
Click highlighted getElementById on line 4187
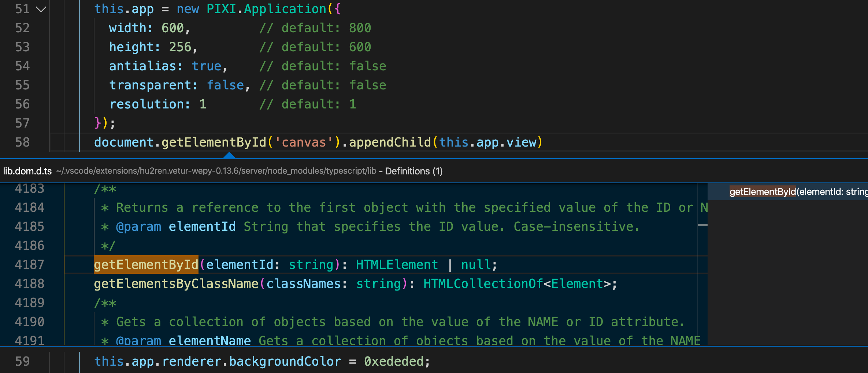pyautogui.click(x=146, y=265)
